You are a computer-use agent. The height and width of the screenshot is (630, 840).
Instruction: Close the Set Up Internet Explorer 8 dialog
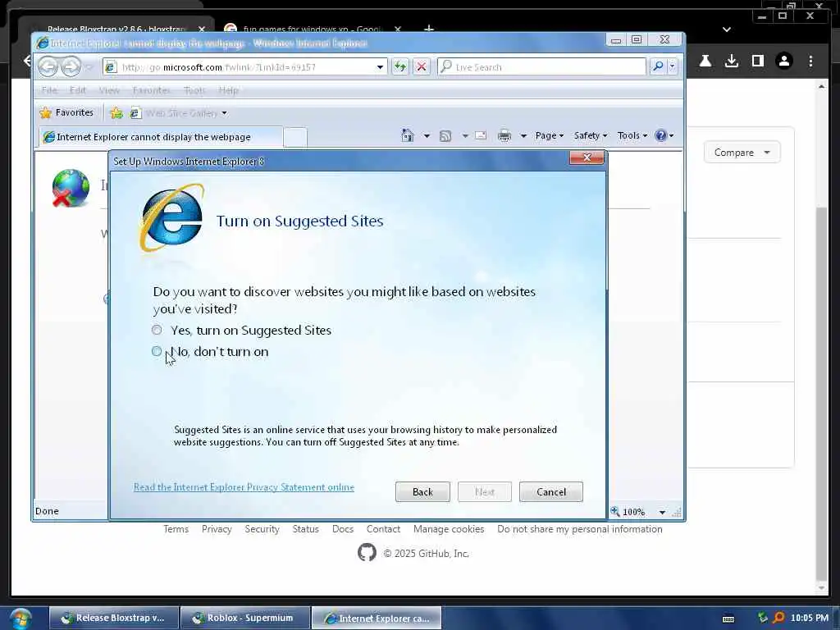(587, 157)
